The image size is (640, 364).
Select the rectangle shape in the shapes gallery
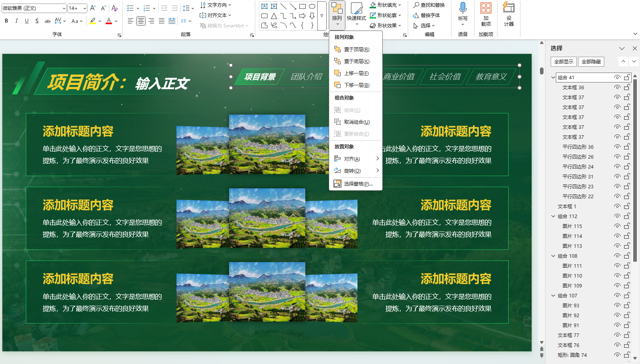[303, 6]
